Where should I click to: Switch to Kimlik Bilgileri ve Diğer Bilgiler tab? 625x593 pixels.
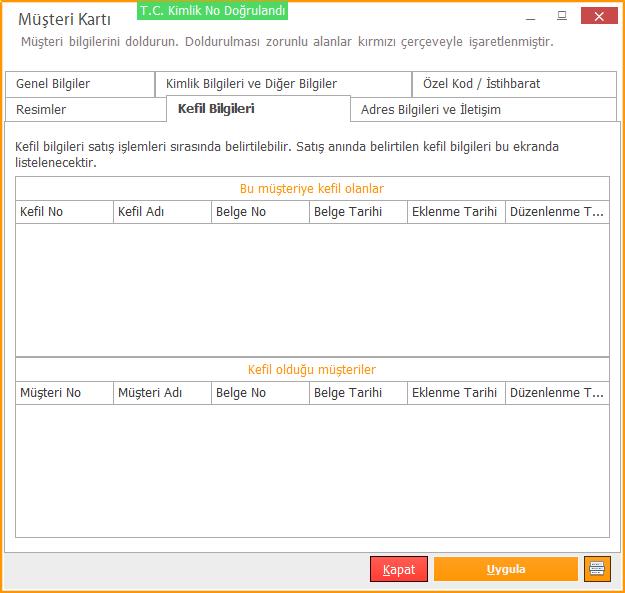pyautogui.click(x=283, y=84)
